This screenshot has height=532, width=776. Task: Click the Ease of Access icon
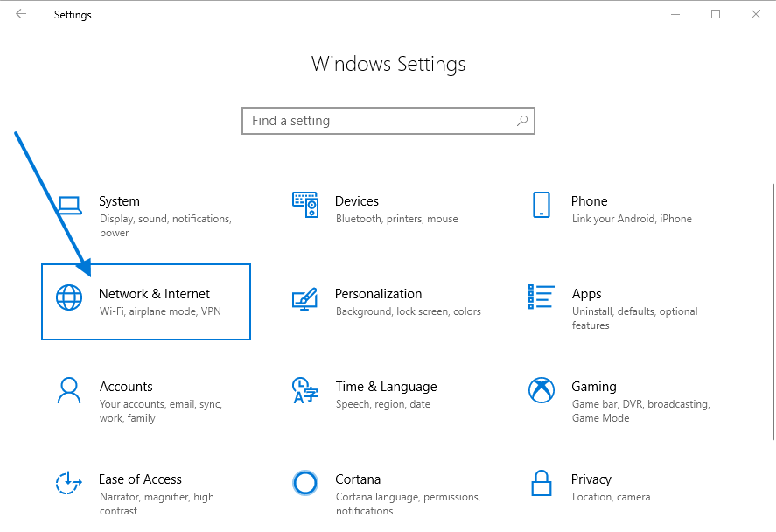tap(69, 483)
